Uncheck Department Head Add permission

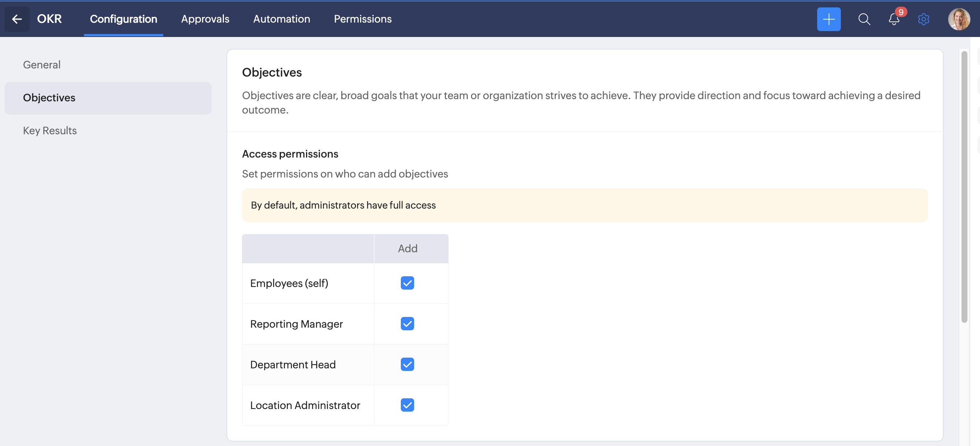(x=407, y=364)
